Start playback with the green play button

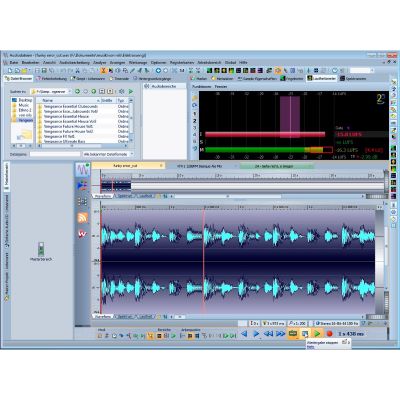(317, 333)
